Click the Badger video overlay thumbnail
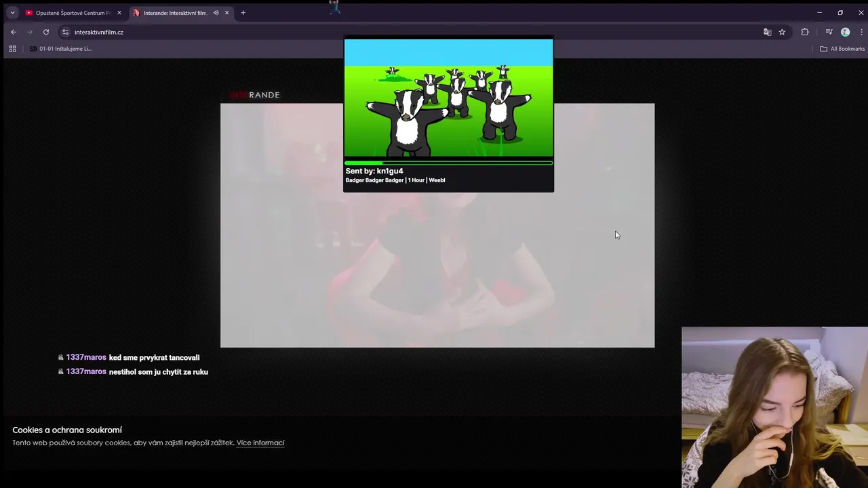 pyautogui.click(x=448, y=98)
